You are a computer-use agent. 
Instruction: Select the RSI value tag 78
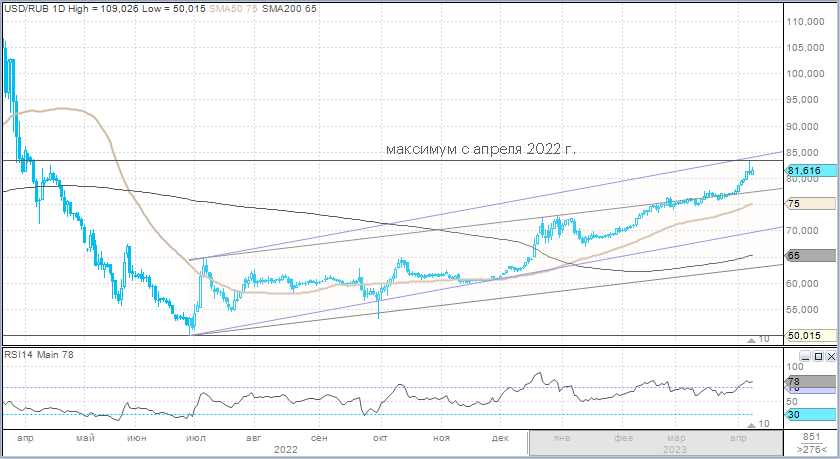809,382
